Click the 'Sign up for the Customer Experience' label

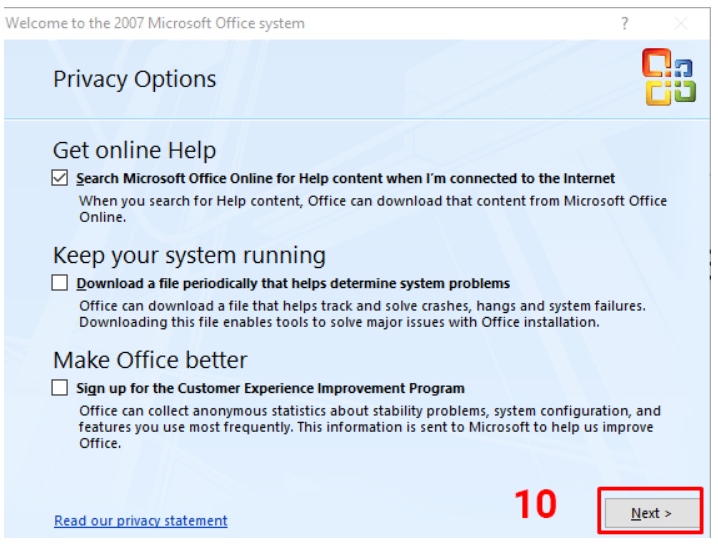[270, 388]
